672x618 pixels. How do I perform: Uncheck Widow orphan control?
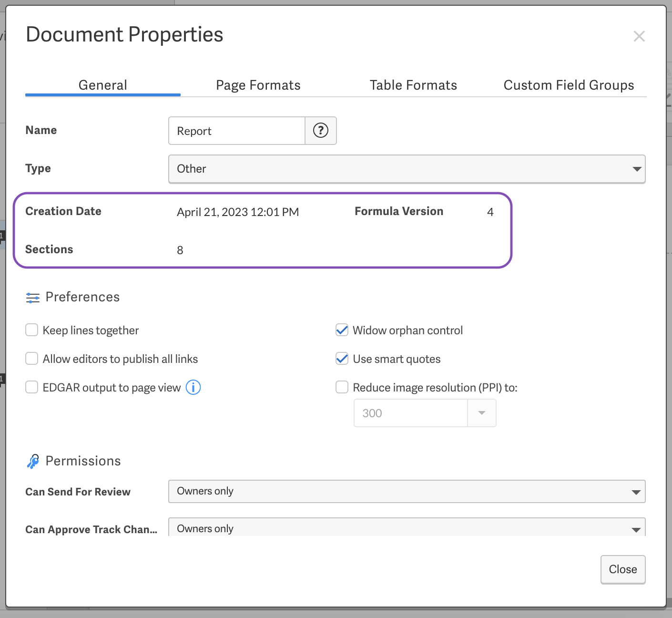pos(342,330)
